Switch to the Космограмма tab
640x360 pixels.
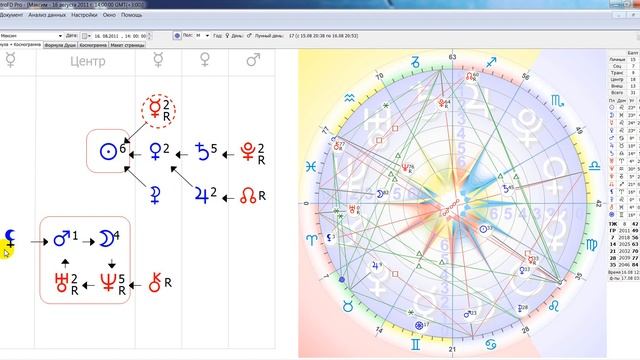pyautogui.click(x=93, y=45)
